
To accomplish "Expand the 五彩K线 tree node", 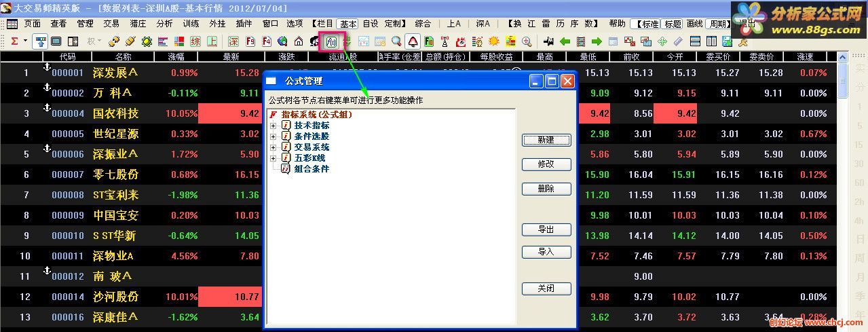I will 273,158.
